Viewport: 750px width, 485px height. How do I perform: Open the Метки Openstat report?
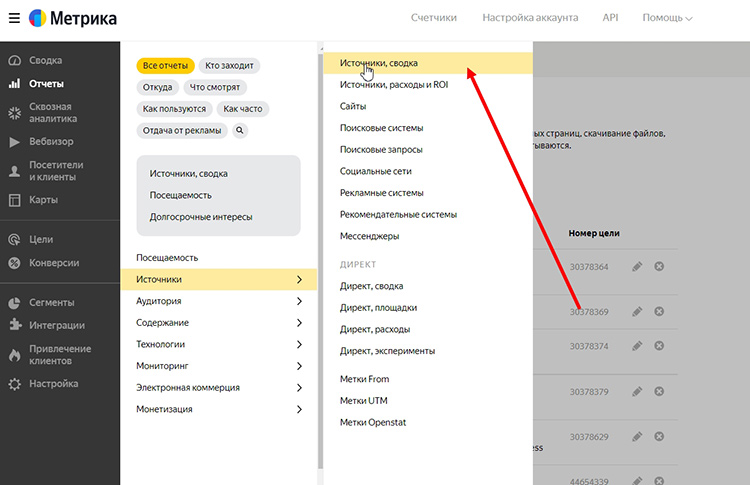(373, 422)
